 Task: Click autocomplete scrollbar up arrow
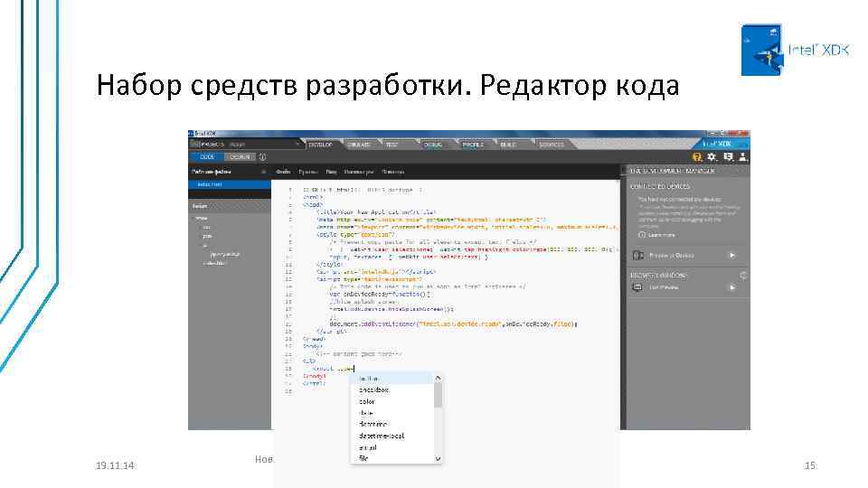coord(438,378)
